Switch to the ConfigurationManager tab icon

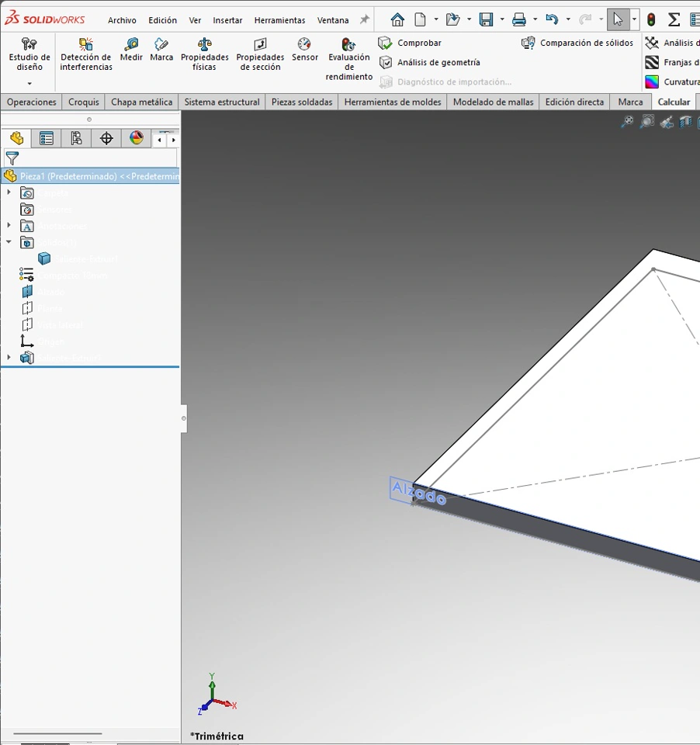76,139
